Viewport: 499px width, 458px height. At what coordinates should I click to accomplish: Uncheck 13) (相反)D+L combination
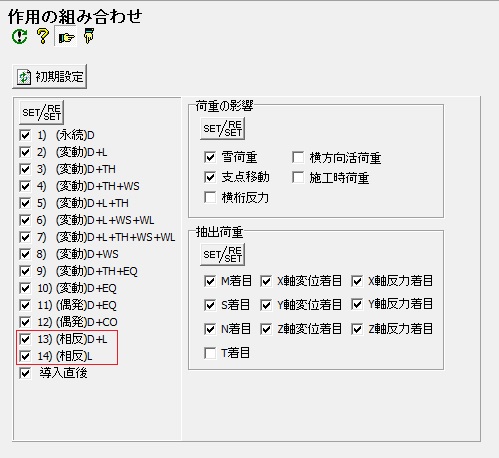point(25,339)
